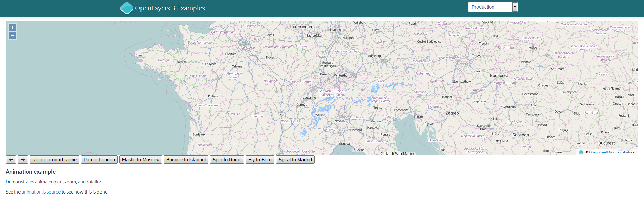Viewport: 644px width, 211px height.
Task: Click the Cluj-Napoca label on the map
Action: [568, 92]
